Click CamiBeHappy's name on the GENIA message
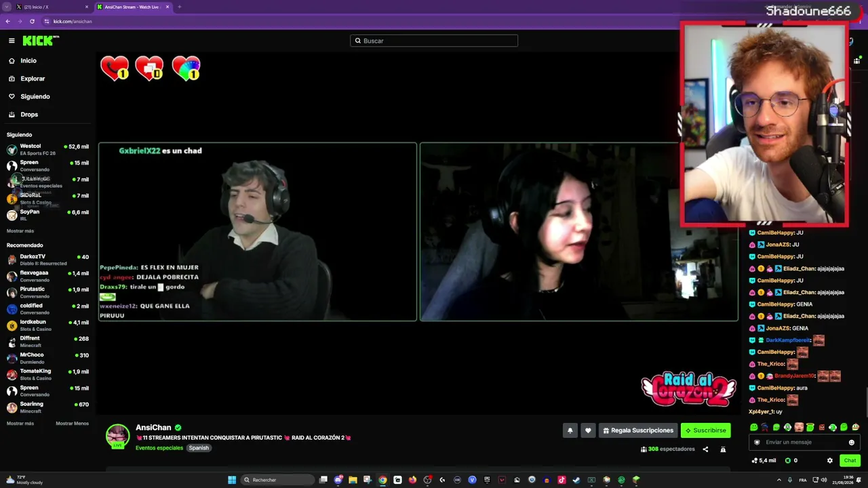The width and height of the screenshot is (868, 488). [775, 304]
